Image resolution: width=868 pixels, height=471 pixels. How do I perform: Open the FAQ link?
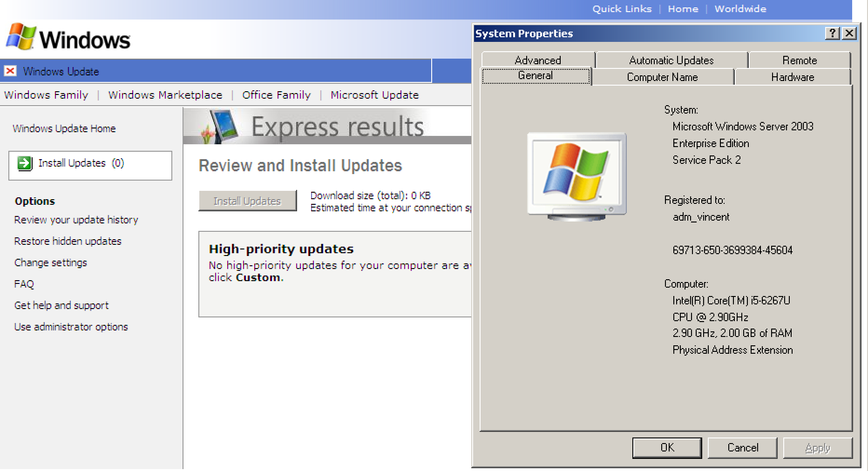[24, 284]
